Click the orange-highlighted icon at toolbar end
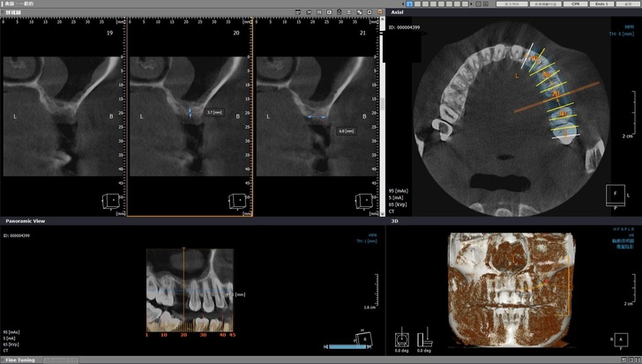This screenshot has height=364, width=642. [x=380, y=11]
